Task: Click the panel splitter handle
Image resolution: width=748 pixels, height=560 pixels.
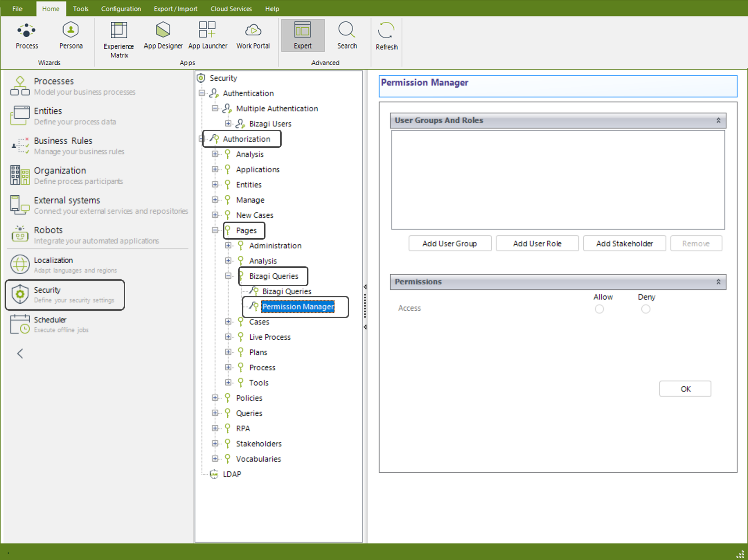Action: (365, 307)
